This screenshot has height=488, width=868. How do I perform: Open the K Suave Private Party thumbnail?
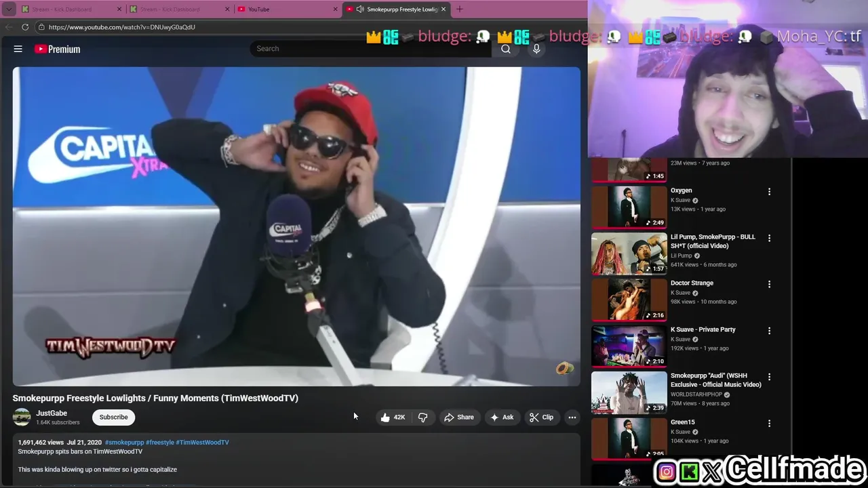coord(629,346)
